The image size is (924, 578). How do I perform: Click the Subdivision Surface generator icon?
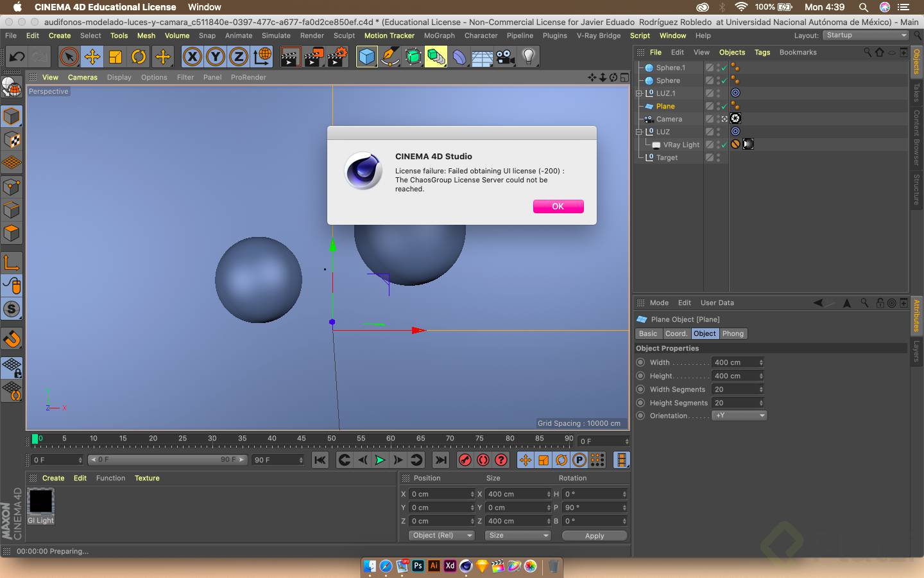(x=413, y=57)
